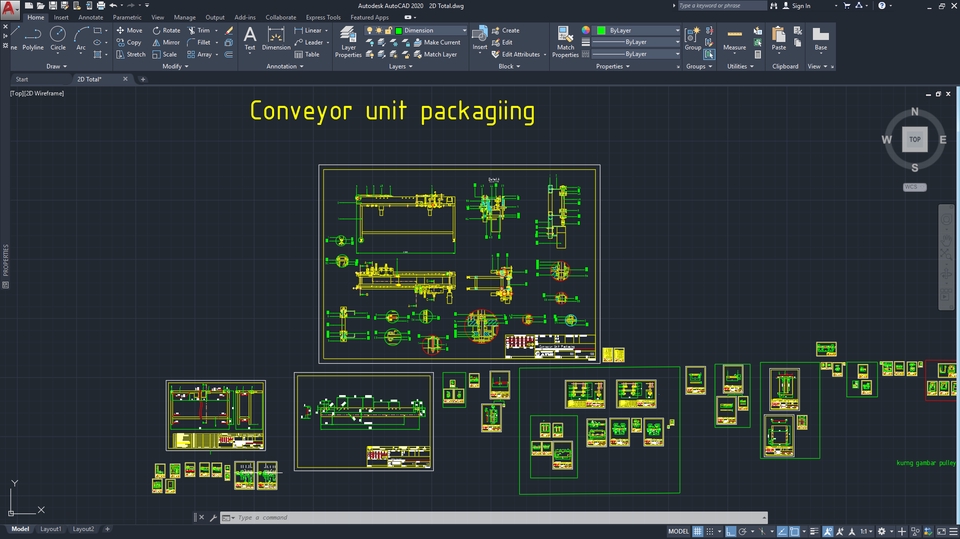Click the Undo arrow in quick access toolbar
This screenshot has height=539, width=960.
(113, 6)
